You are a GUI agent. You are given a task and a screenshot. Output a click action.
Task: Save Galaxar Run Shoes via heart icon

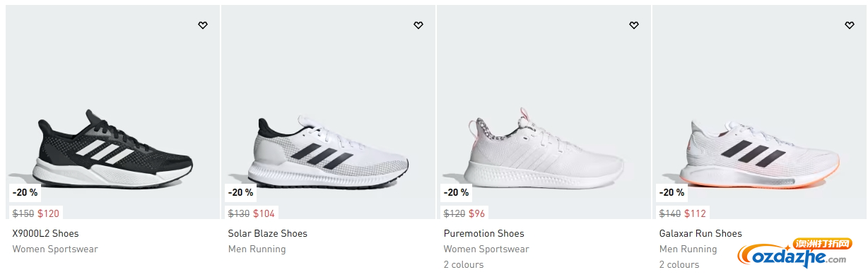point(850,25)
